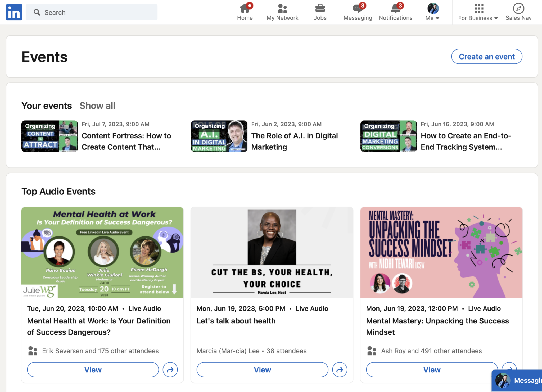
Task: Click attendees icon next to Erik Seversen
Action: [x=33, y=351]
